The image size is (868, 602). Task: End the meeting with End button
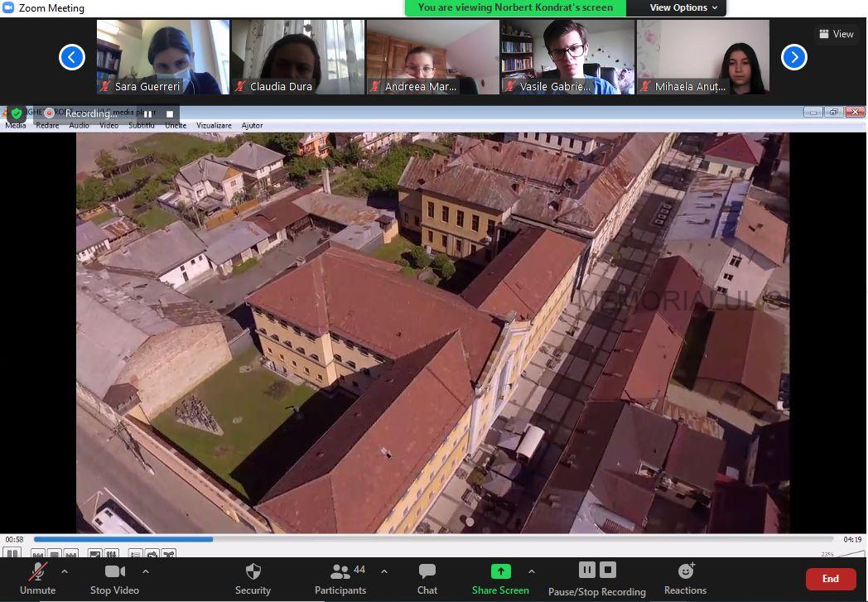[x=831, y=579]
